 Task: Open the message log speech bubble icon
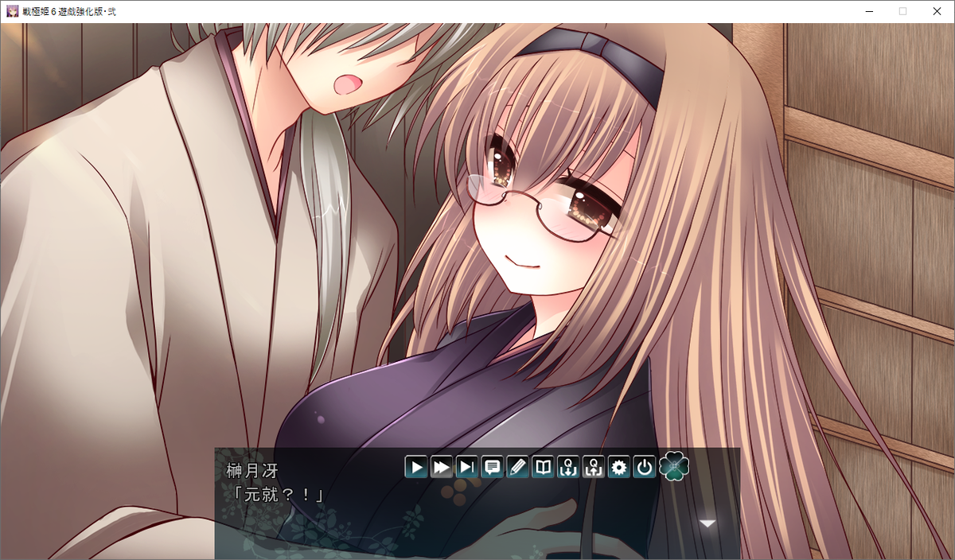(x=493, y=467)
